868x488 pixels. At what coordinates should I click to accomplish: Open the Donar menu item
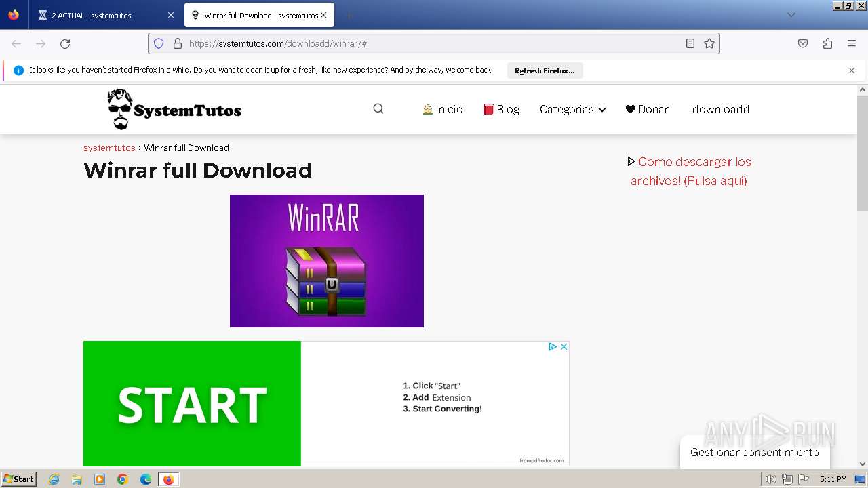tap(647, 109)
